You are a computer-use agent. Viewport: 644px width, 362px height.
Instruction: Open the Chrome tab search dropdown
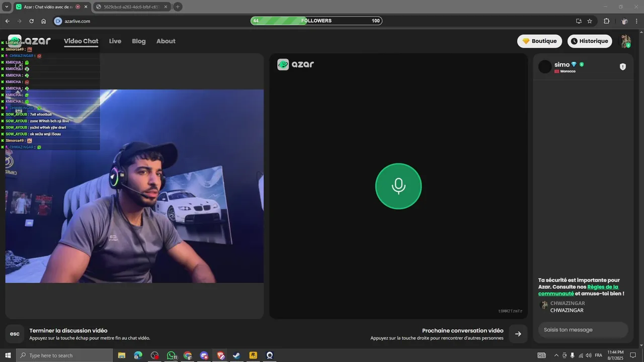[7, 7]
